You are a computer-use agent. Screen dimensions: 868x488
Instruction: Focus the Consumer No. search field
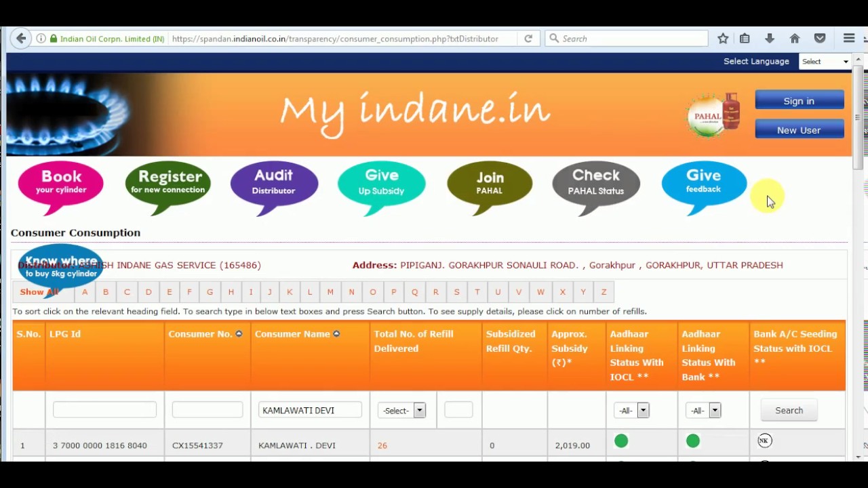point(207,409)
